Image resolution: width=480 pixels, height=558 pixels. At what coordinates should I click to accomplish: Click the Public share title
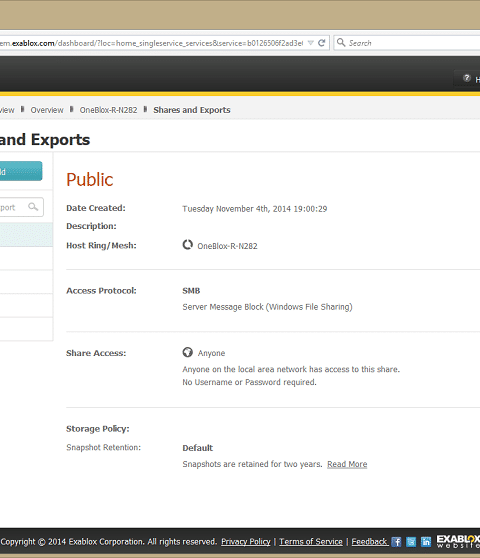click(x=90, y=179)
